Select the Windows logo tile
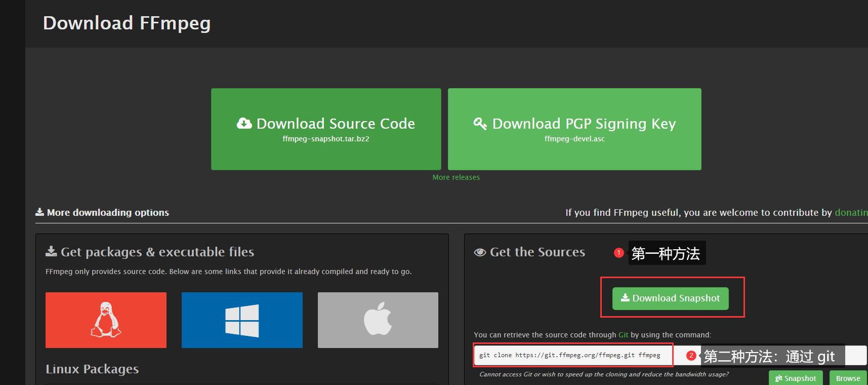 [x=242, y=320]
